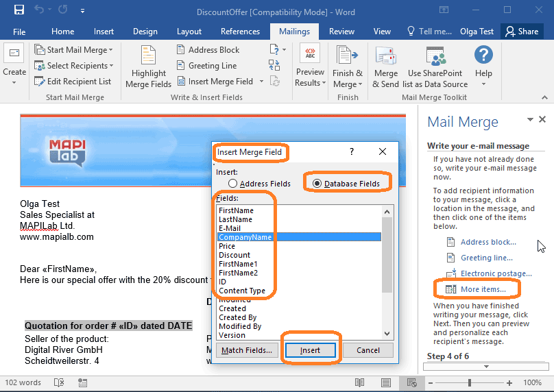Open Ribbon Display Options icon

(x=444, y=10)
